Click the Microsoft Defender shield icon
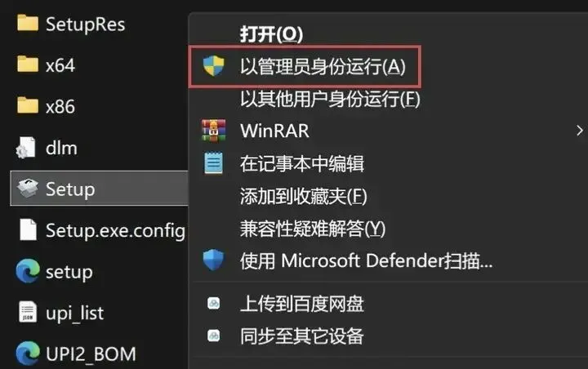Screen dimensions: 588x369 [213, 260]
